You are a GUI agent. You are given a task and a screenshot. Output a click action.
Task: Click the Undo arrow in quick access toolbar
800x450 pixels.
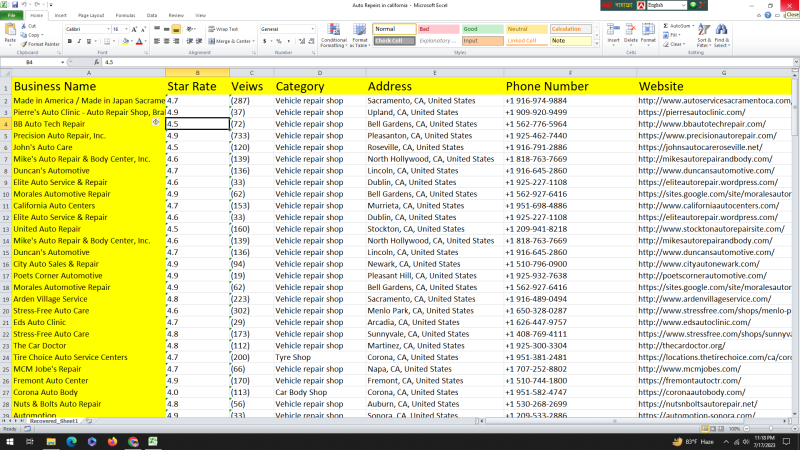click(x=24, y=5)
